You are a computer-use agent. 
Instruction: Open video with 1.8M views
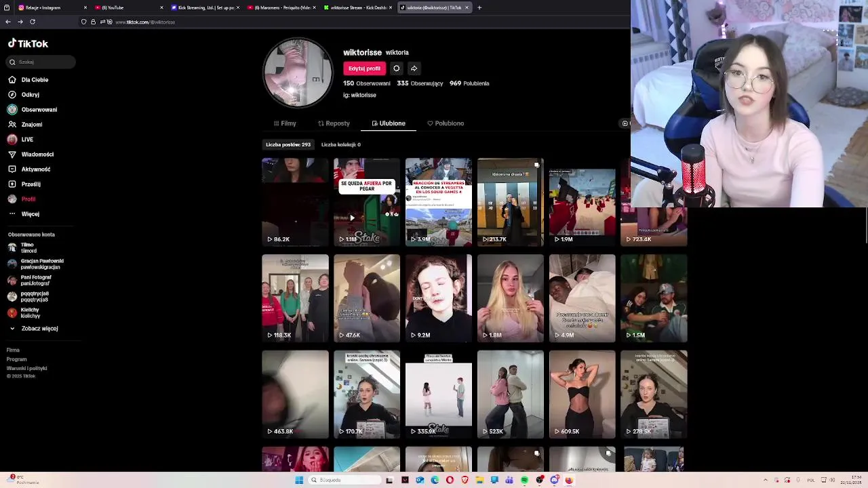[x=511, y=298]
